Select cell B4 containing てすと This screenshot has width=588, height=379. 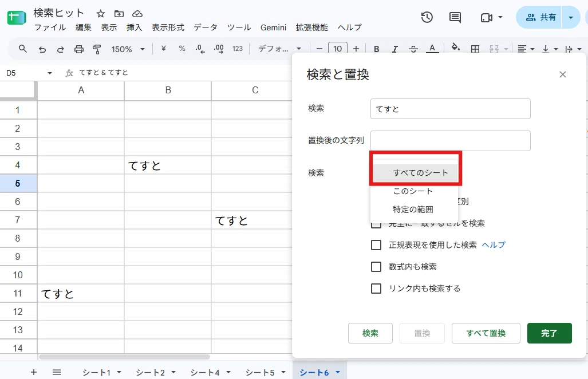click(168, 165)
